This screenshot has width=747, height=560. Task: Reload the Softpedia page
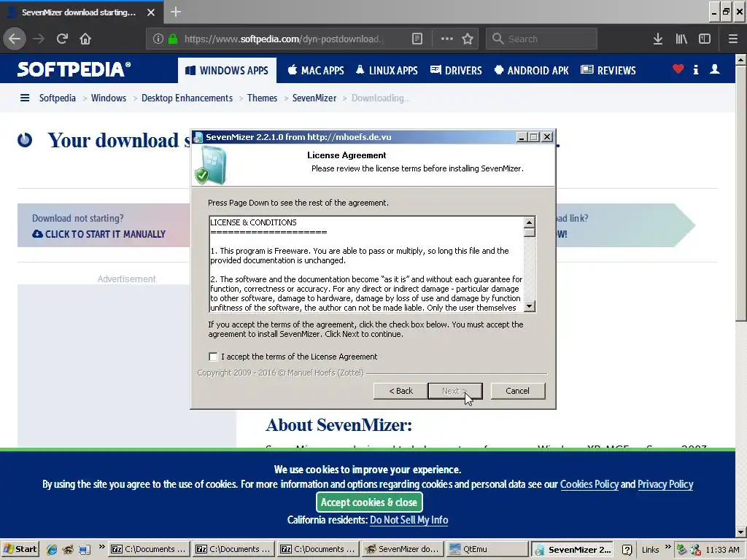click(63, 39)
